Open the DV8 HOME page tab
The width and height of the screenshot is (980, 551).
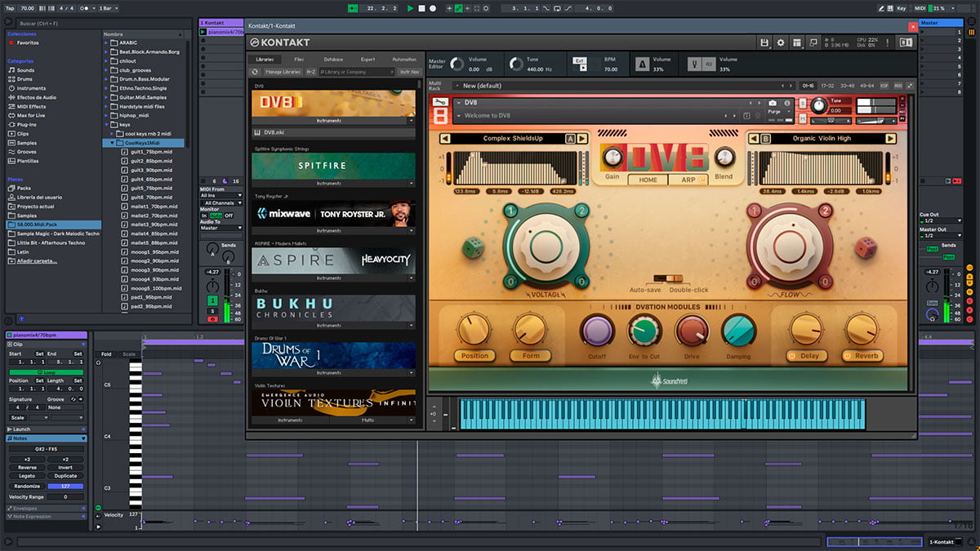(648, 180)
